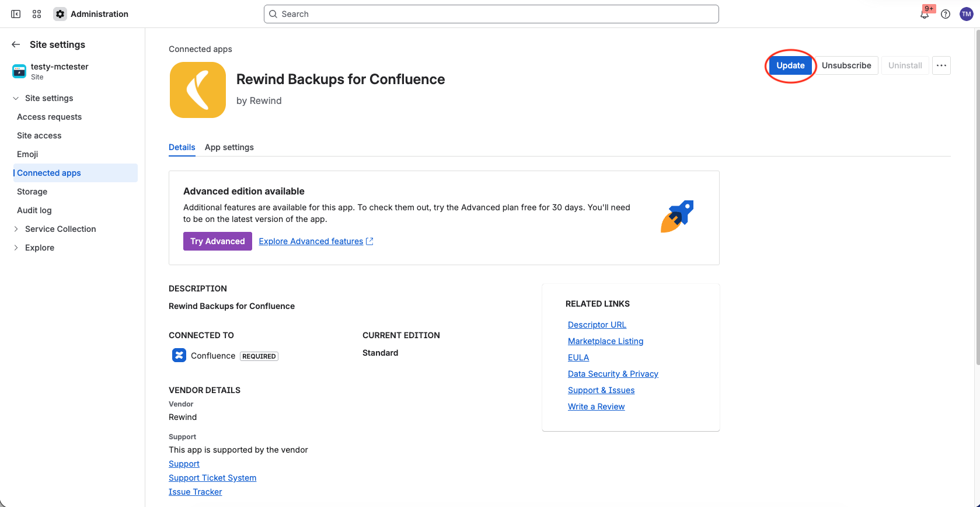Image resolution: width=980 pixels, height=507 pixels.
Task: Open the app switcher grid icon
Action: point(37,14)
